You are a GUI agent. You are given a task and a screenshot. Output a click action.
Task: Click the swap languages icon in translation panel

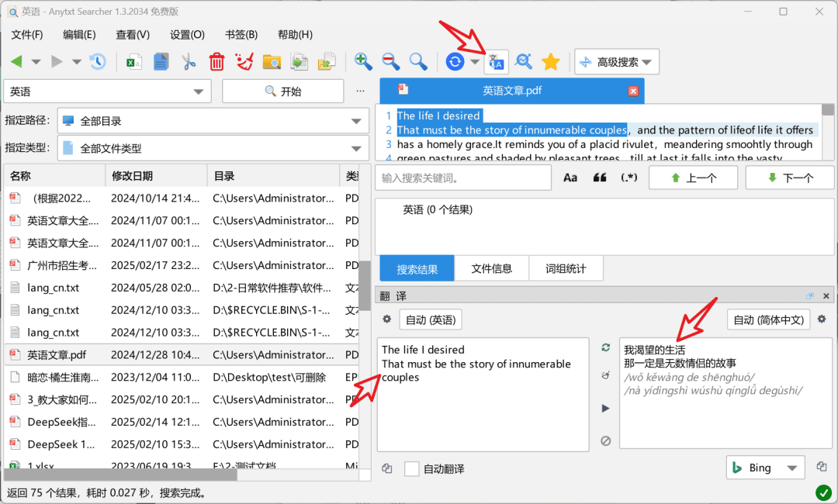[x=605, y=347]
